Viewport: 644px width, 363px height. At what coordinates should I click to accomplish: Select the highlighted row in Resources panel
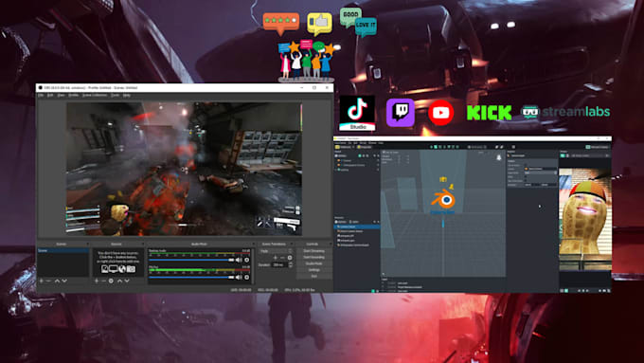click(356, 227)
